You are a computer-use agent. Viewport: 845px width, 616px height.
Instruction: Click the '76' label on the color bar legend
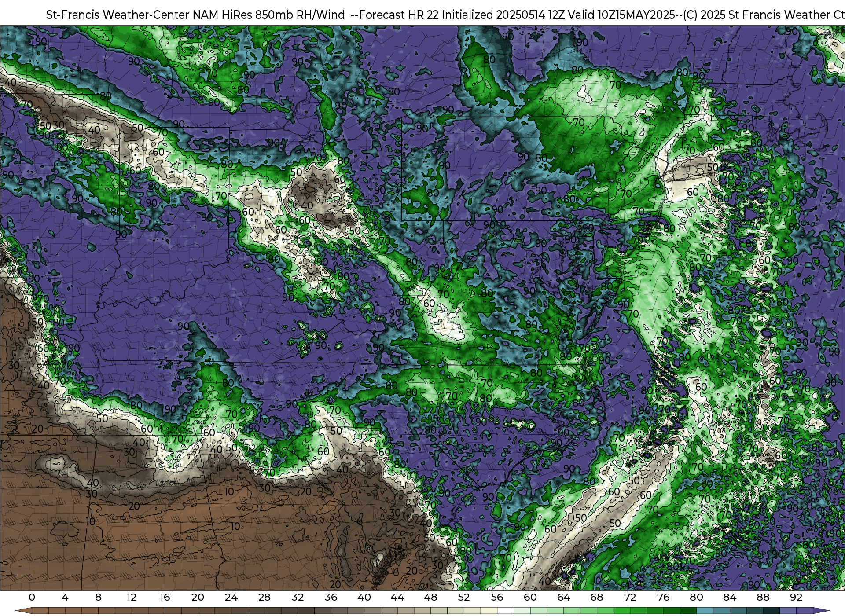pos(663,598)
